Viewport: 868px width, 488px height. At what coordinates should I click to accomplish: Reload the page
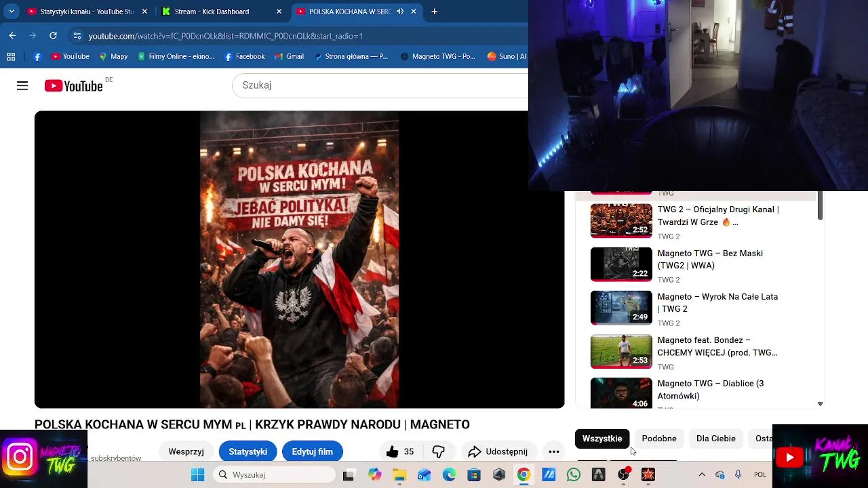53,35
